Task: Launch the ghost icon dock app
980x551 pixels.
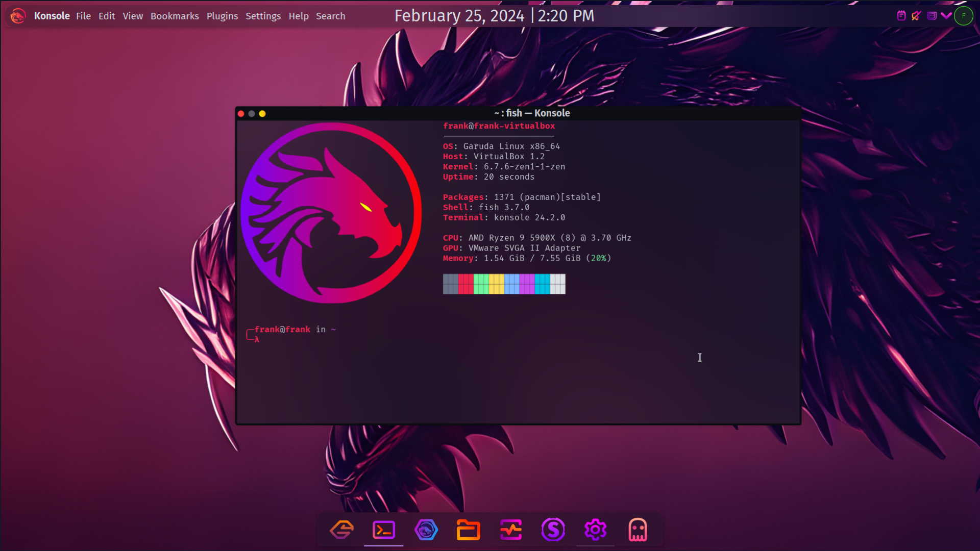Action: (x=638, y=530)
